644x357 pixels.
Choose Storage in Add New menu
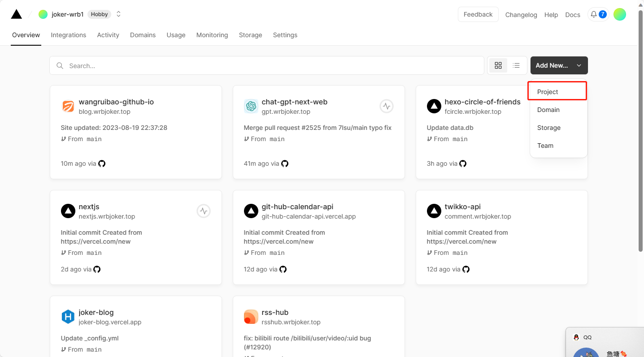[549, 128]
